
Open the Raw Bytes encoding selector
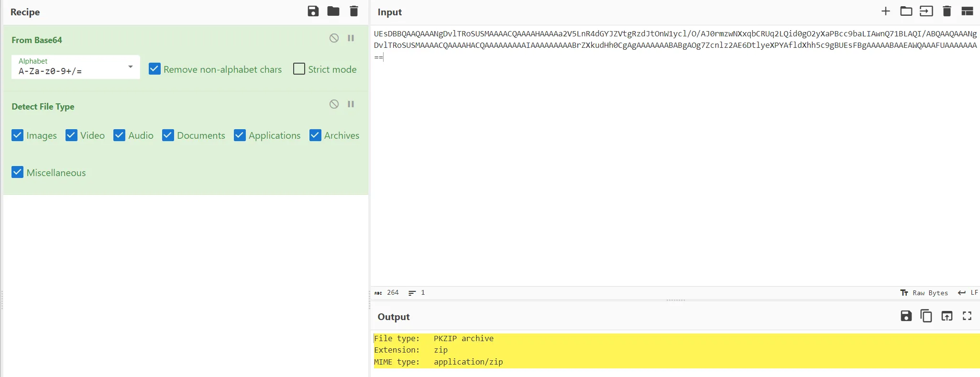point(924,293)
